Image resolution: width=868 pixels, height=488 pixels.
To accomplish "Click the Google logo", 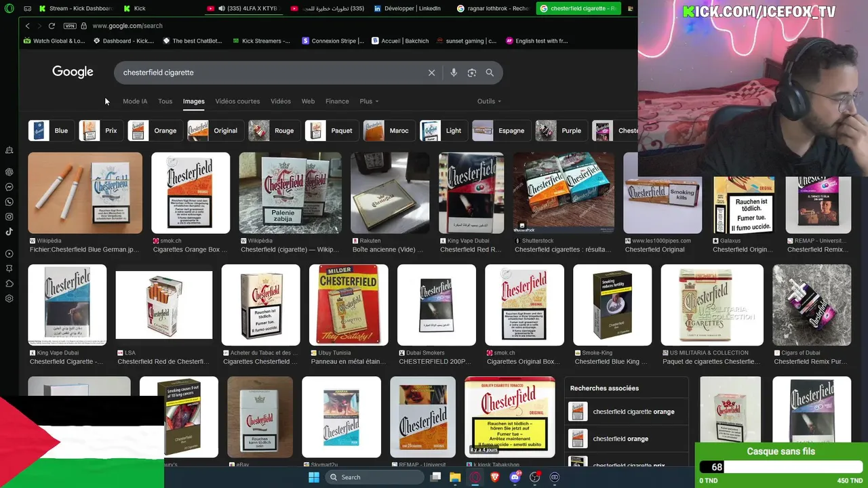I will point(73,72).
